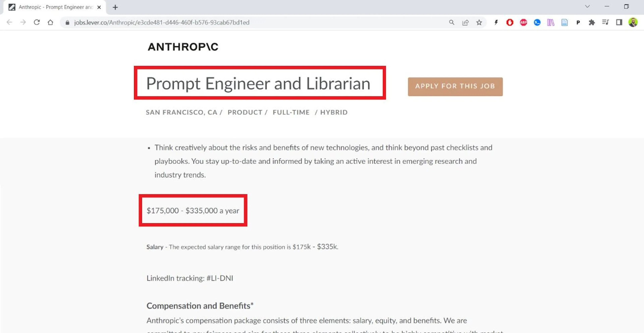The height and width of the screenshot is (333, 644).
Task: Bookmark this page with the star
Action: [479, 22]
